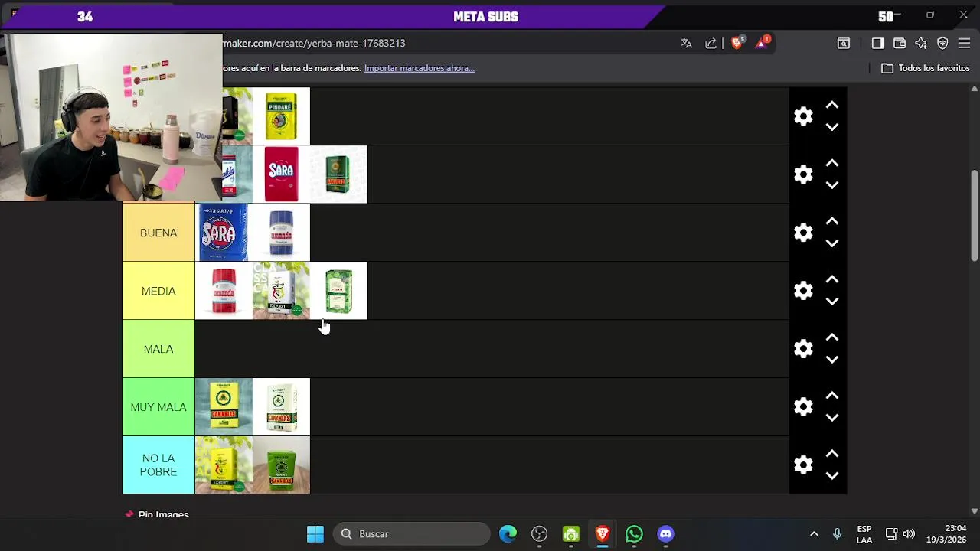The image size is (980, 551).
Task: Select dark green package beside red Sara
Action: [x=338, y=174]
